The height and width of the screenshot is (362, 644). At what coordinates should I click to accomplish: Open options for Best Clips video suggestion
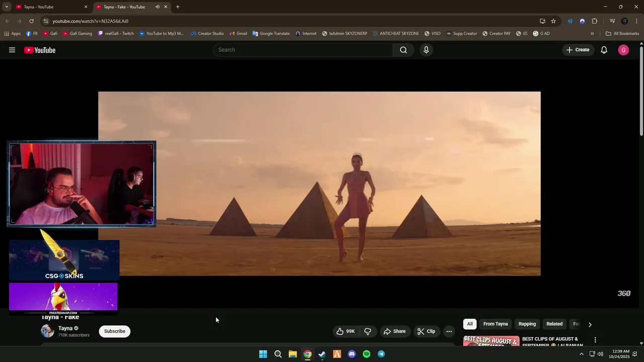click(595, 340)
